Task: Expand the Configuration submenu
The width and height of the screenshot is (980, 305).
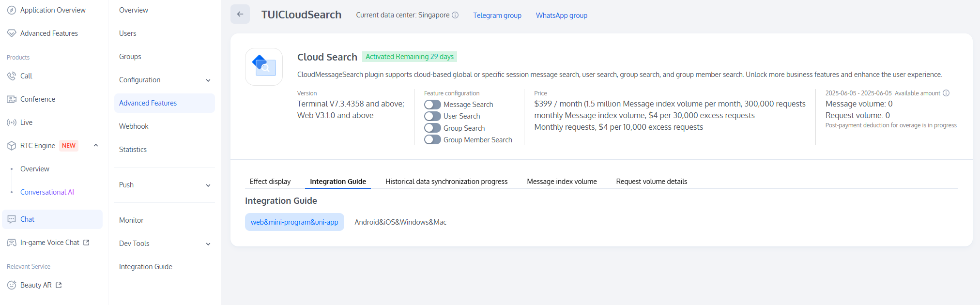Action: [x=208, y=80]
